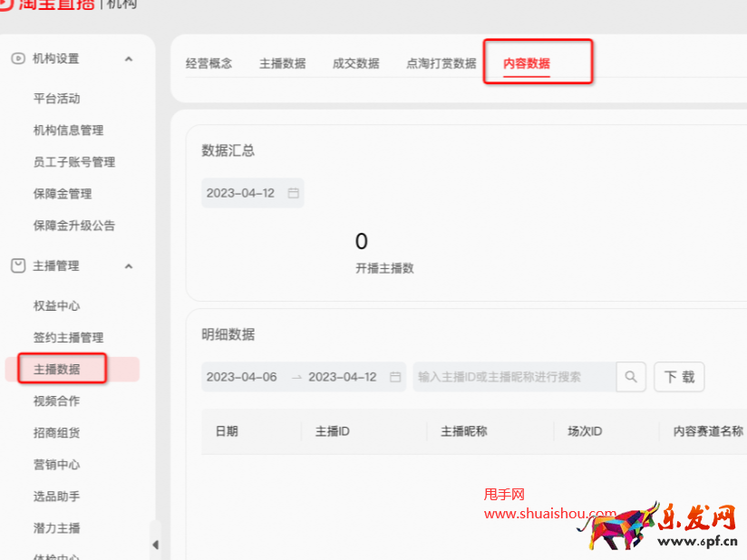Select the 内容数据 tab
Viewport: 747px width, 560px height.
pyautogui.click(x=530, y=63)
